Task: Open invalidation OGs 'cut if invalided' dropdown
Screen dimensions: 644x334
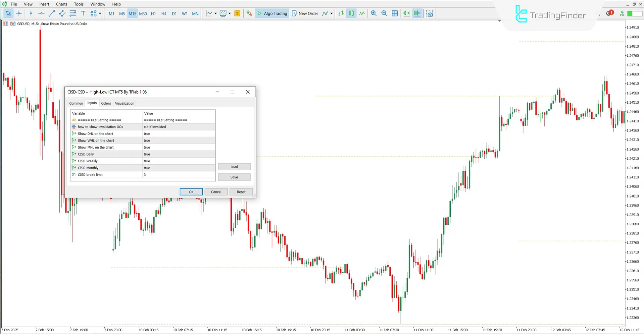Action: pyautogui.click(x=179, y=127)
